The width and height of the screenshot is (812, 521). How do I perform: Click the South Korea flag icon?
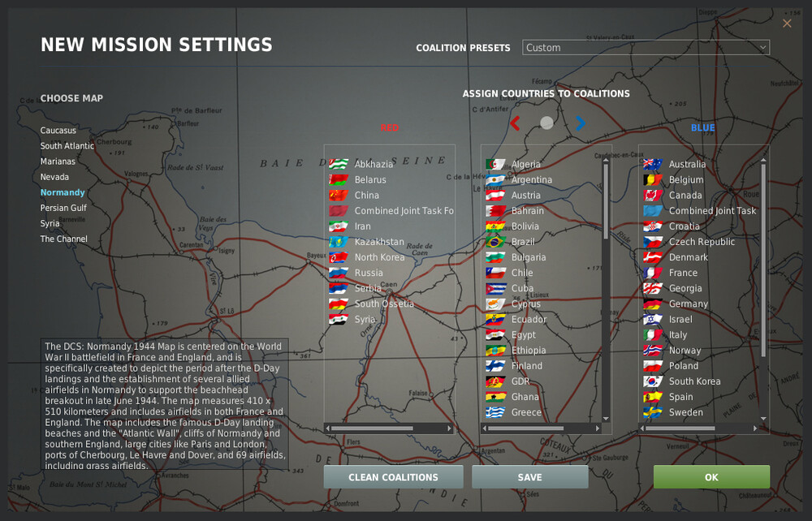(653, 381)
